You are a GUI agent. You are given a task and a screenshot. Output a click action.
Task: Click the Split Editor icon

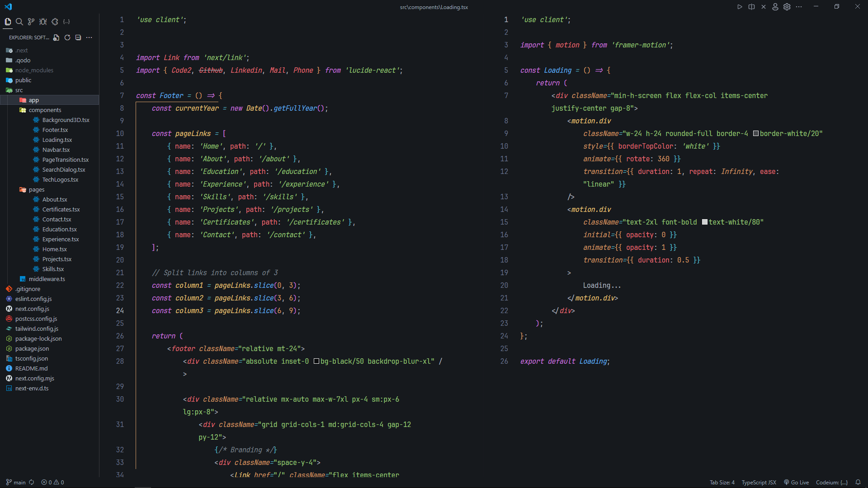751,7
